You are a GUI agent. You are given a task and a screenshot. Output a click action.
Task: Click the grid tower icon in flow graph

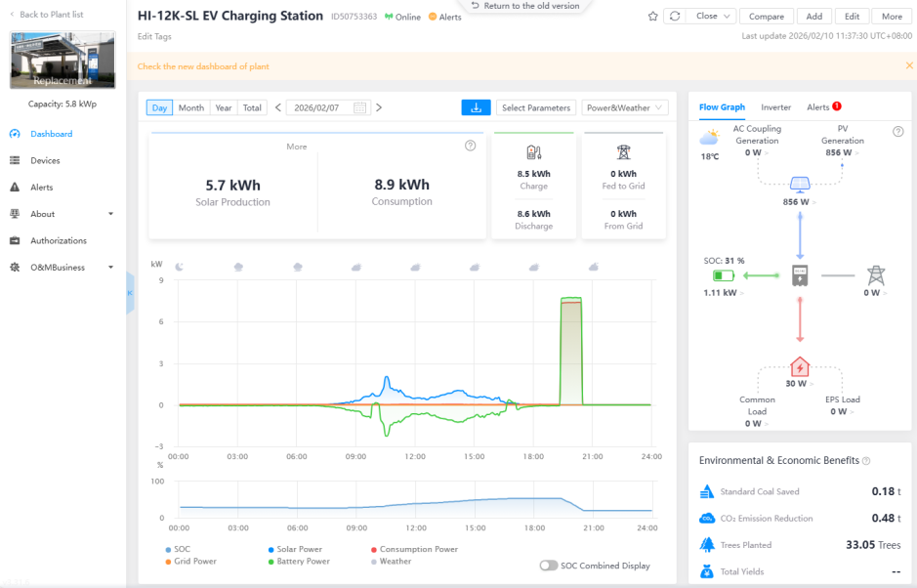coord(875,275)
